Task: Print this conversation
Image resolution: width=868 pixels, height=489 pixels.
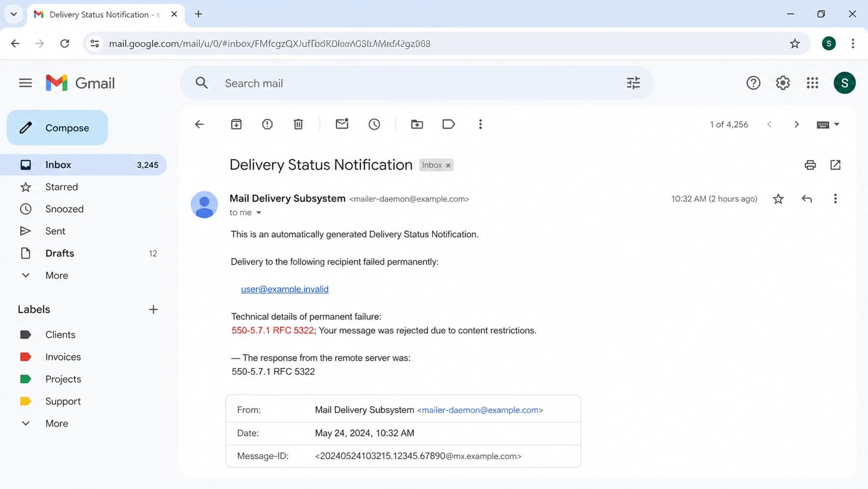Action: point(810,165)
